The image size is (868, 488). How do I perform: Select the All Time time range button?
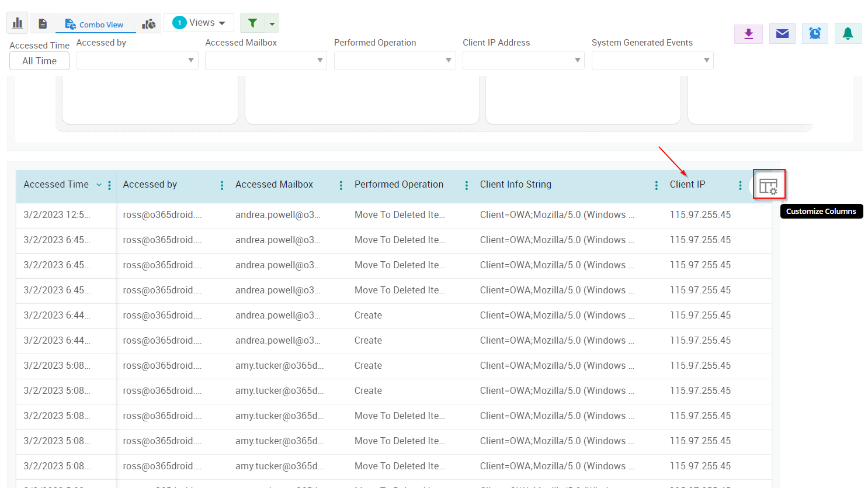click(x=39, y=60)
